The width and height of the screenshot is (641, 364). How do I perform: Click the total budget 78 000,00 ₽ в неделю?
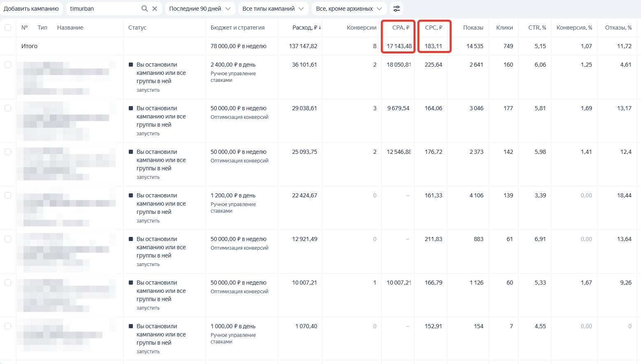tap(239, 46)
